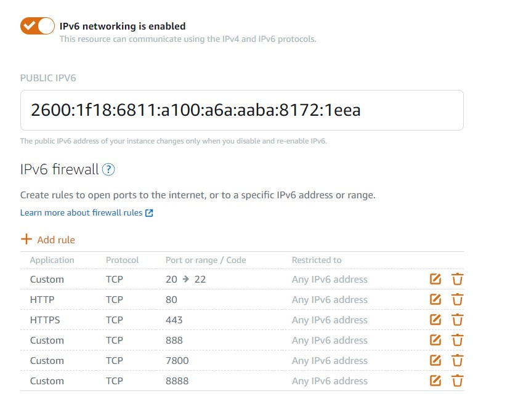Select the HTTPS rule row's application name
This screenshot has height=420, width=510.
45,320
